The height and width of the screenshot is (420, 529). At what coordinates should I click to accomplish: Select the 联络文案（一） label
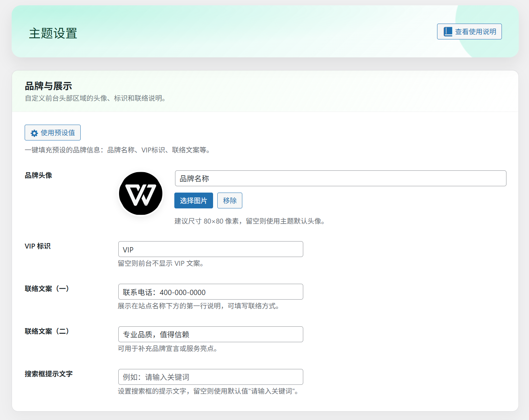pyautogui.click(x=47, y=289)
